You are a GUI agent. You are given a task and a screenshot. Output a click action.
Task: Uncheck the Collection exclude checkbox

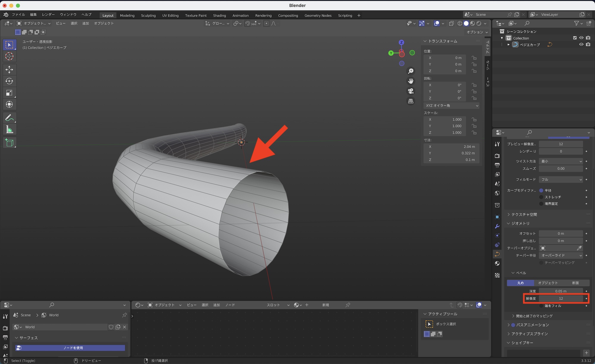click(x=575, y=38)
